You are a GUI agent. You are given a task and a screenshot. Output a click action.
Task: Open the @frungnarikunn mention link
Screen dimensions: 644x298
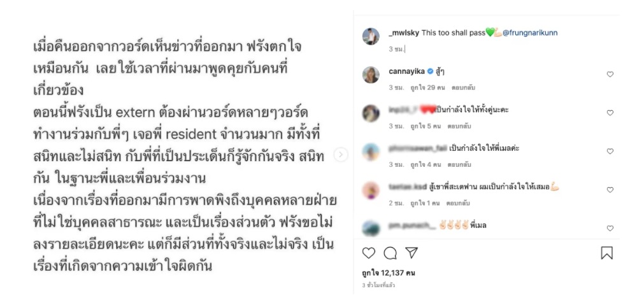pyautogui.click(x=530, y=33)
